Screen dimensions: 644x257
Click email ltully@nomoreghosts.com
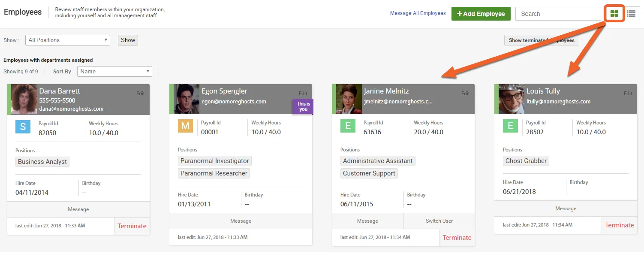click(559, 102)
